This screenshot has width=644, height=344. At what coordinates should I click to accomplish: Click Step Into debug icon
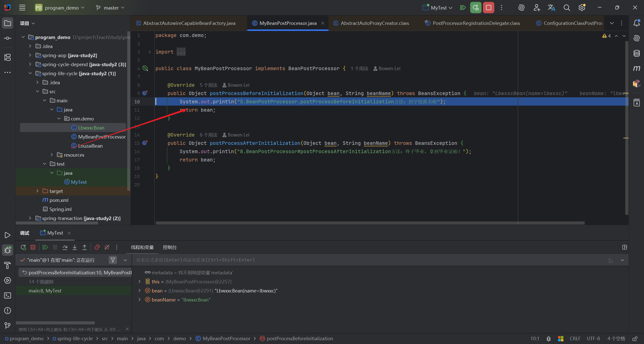75,247
